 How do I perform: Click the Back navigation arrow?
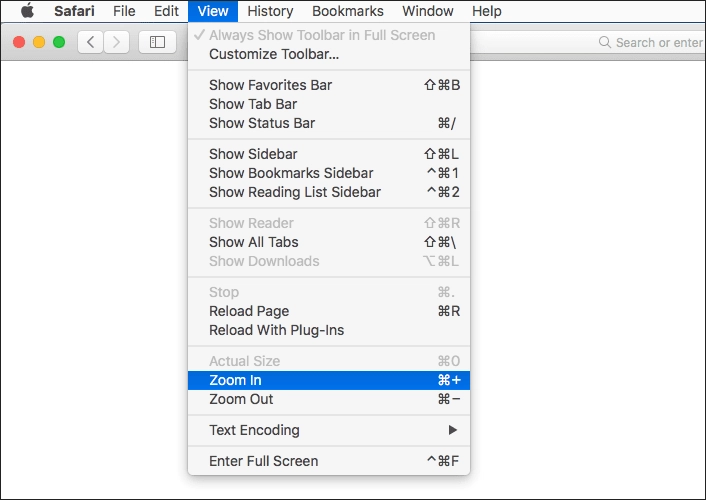click(x=91, y=42)
